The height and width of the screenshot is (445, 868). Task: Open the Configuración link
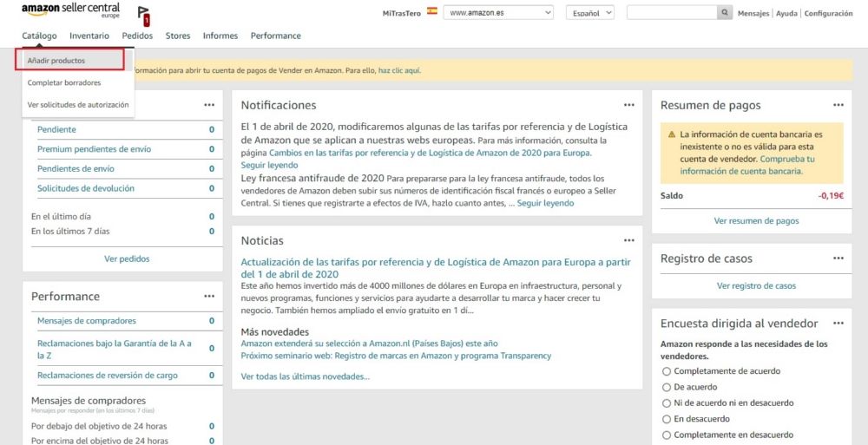(x=828, y=13)
